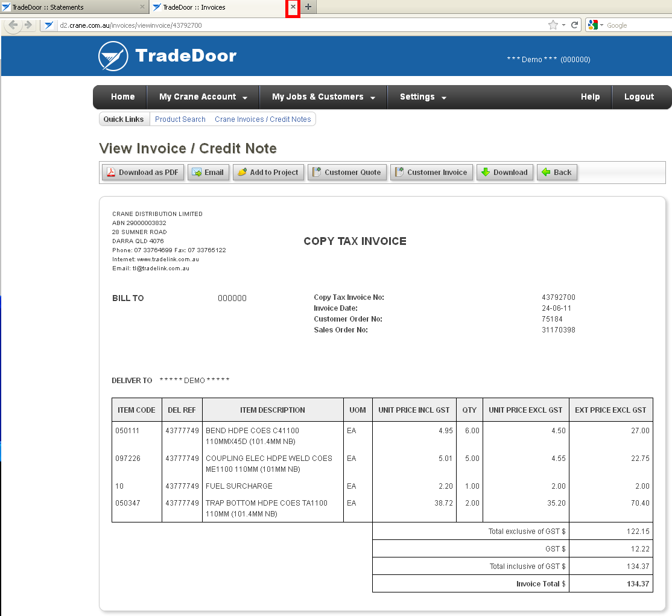Click the site favicon in the address bar

pyautogui.click(x=49, y=25)
